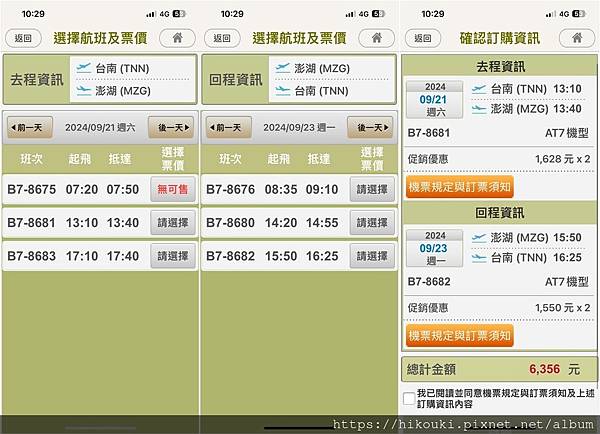Tap flight number B7-8680 in list
The image size is (600, 434).
(x=231, y=223)
